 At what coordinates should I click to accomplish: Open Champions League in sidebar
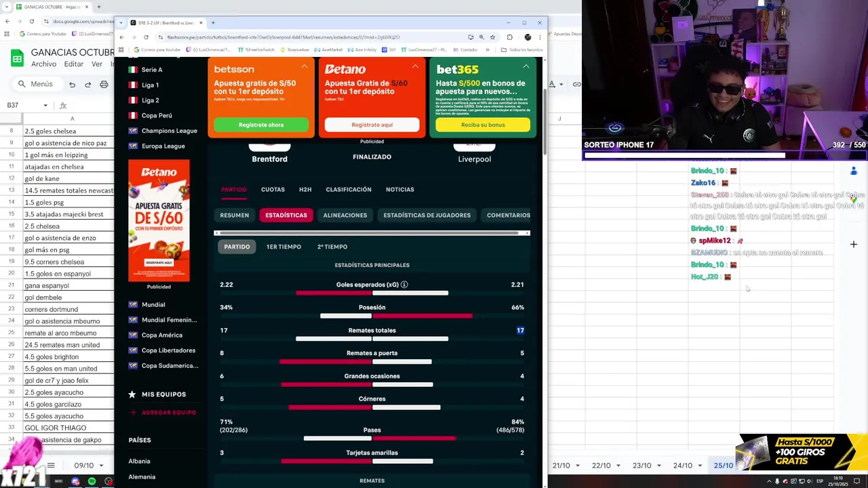[x=163, y=131]
